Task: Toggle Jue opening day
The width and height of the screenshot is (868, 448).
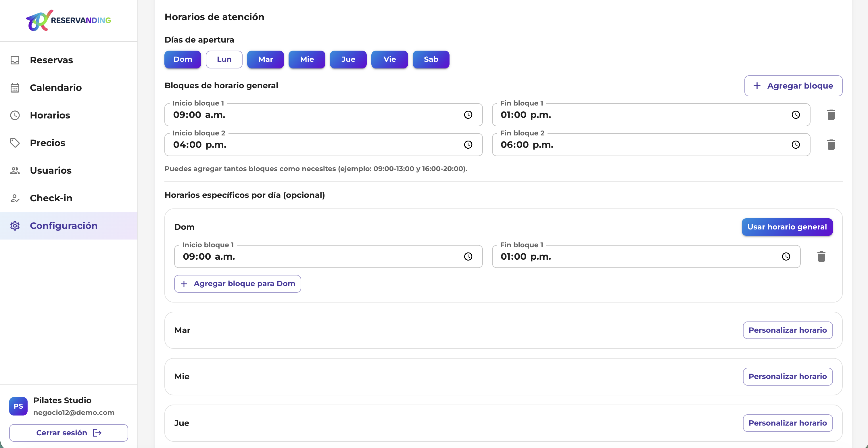Action: tap(348, 59)
